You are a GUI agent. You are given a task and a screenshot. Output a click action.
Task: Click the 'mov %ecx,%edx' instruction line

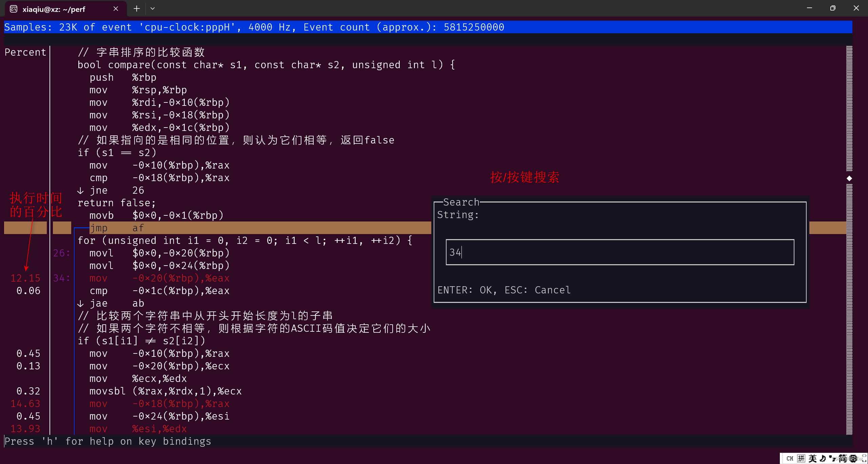(138, 379)
